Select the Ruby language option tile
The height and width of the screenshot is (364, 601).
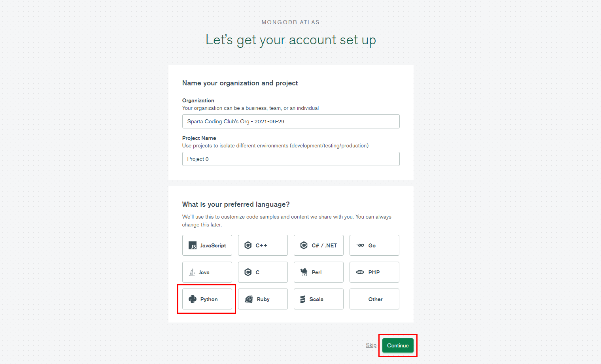[x=263, y=299]
